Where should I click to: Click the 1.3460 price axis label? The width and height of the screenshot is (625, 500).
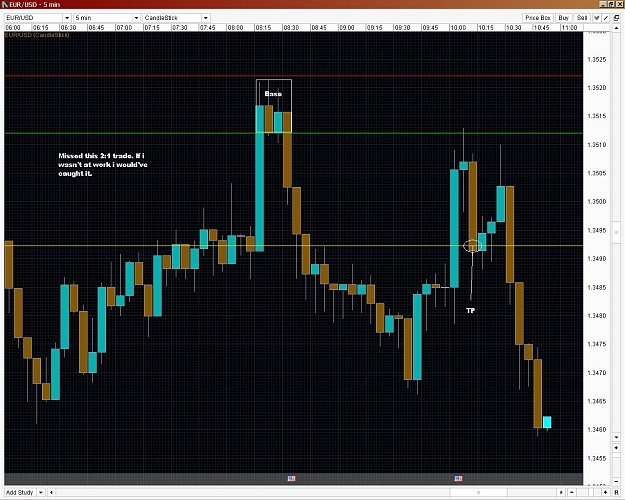597,430
